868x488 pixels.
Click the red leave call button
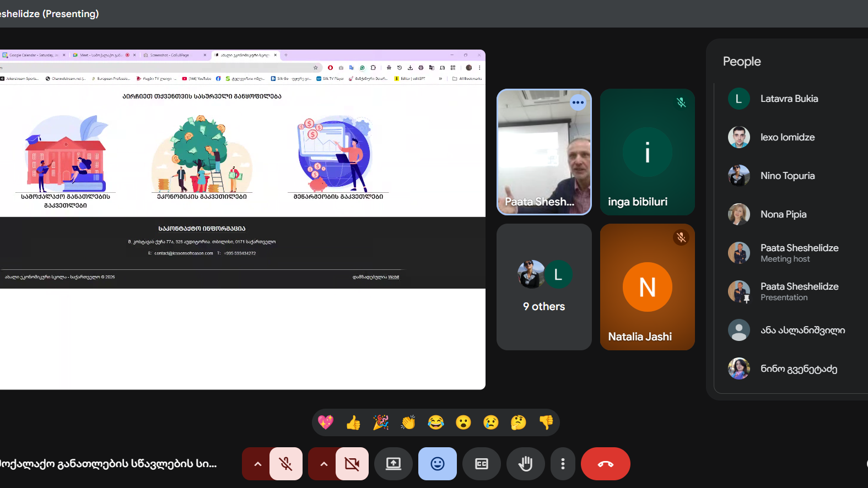coord(605,464)
